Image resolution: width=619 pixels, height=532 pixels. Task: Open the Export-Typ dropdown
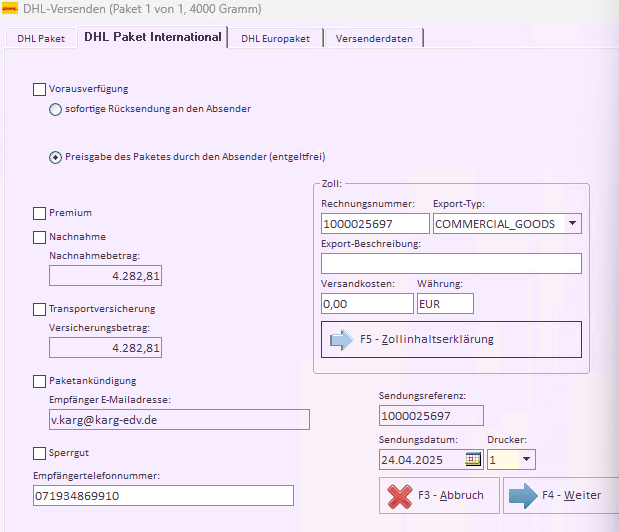pos(572,223)
